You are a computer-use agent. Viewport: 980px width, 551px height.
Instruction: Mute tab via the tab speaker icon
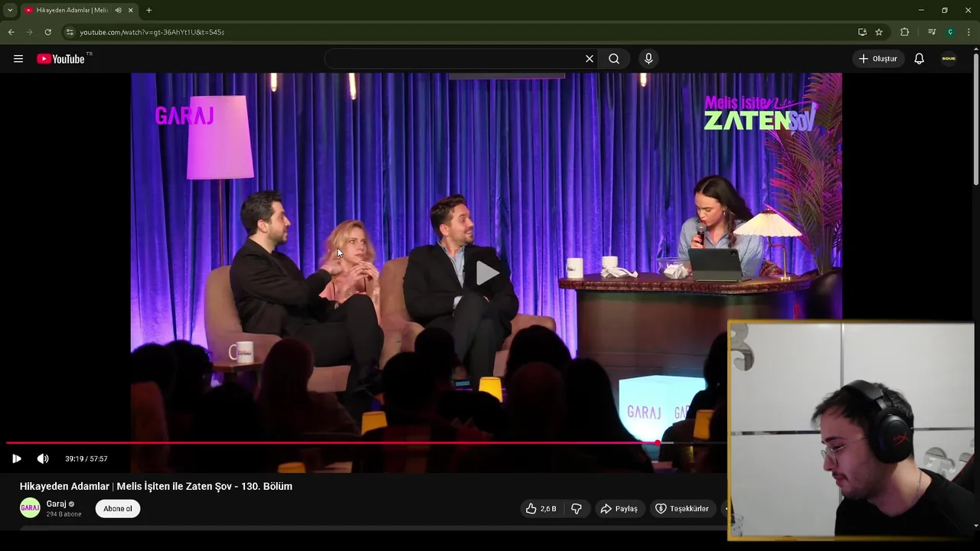coord(118,10)
